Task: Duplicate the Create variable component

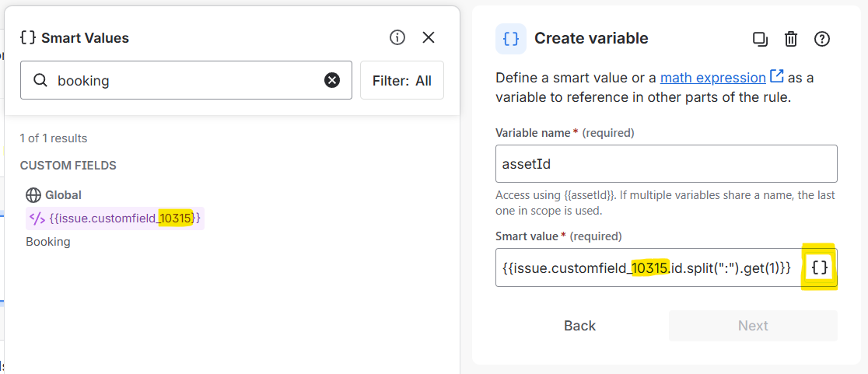Action: 760,39
